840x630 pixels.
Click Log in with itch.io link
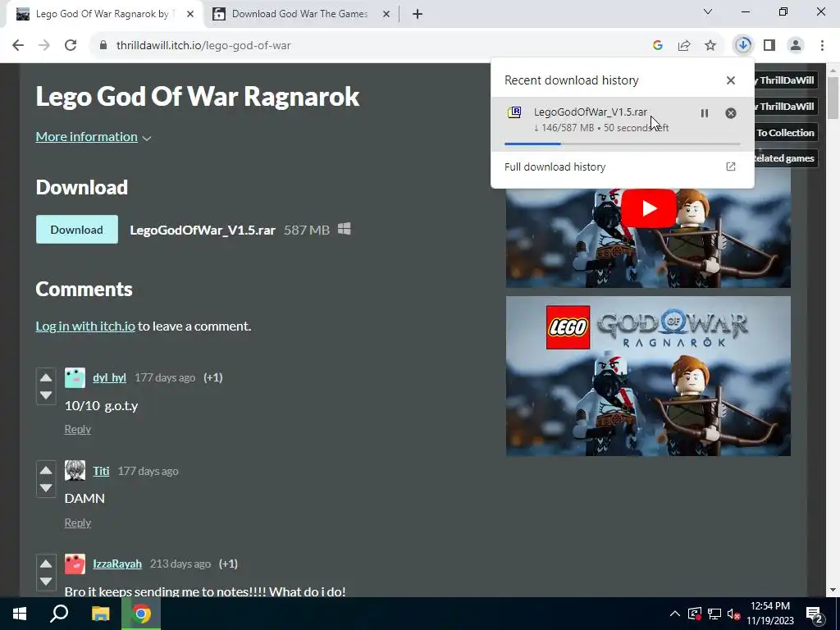(85, 326)
